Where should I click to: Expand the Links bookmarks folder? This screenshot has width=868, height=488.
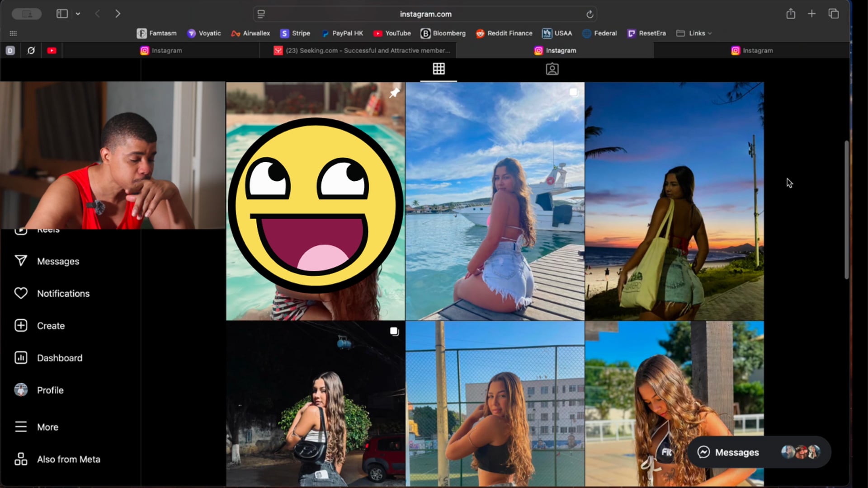pyautogui.click(x=694, y=33)
